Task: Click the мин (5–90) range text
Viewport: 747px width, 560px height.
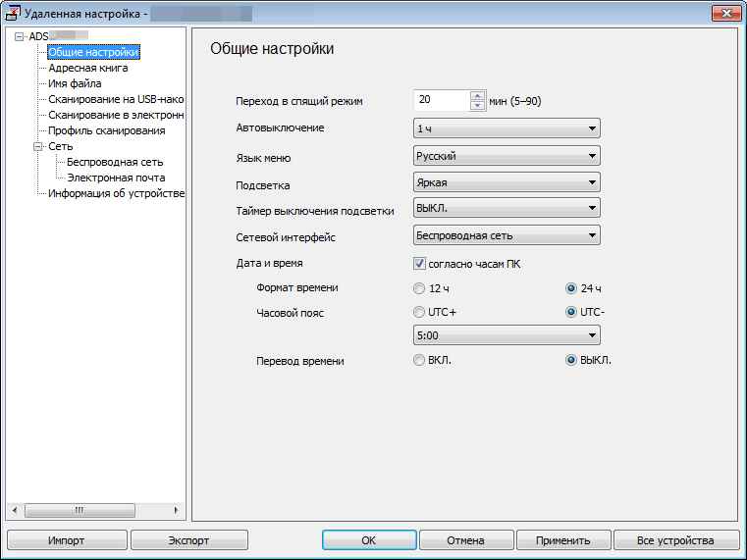Action: tap(515, 101)
